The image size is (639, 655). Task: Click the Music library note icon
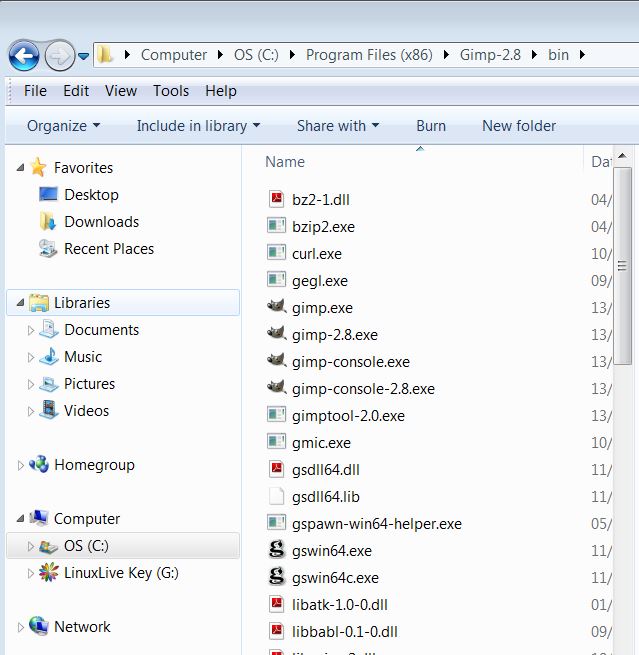[49, 356]
